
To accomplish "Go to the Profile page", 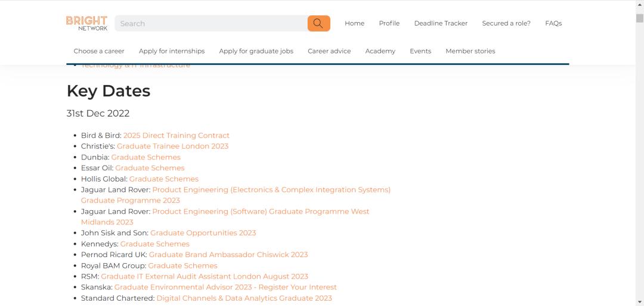I will (389, 23).
